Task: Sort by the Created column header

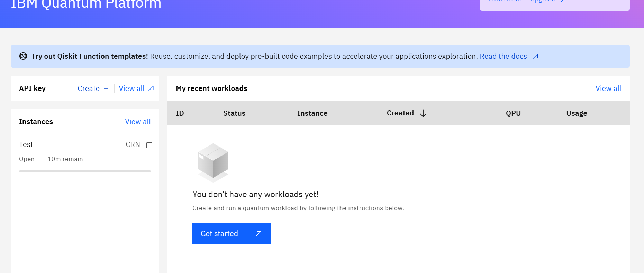Action: point(400,113)
